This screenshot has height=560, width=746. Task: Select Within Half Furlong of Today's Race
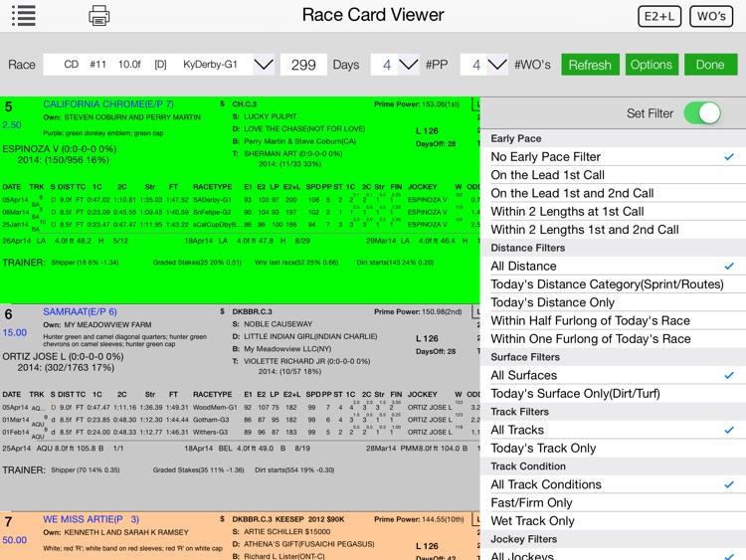613,320
